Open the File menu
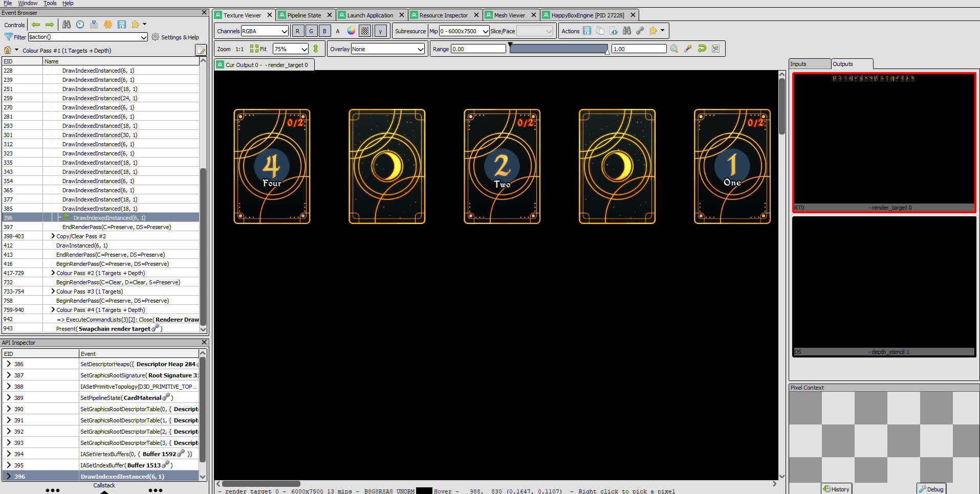Viewport: 980px width, 494px height. point(8,3)
